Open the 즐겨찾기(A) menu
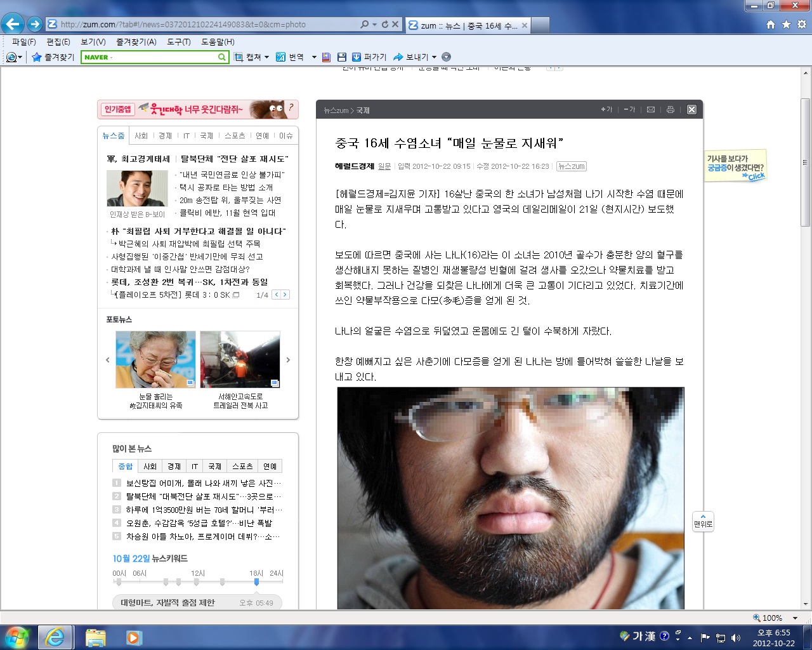812x650 pixels. point(136,42)
